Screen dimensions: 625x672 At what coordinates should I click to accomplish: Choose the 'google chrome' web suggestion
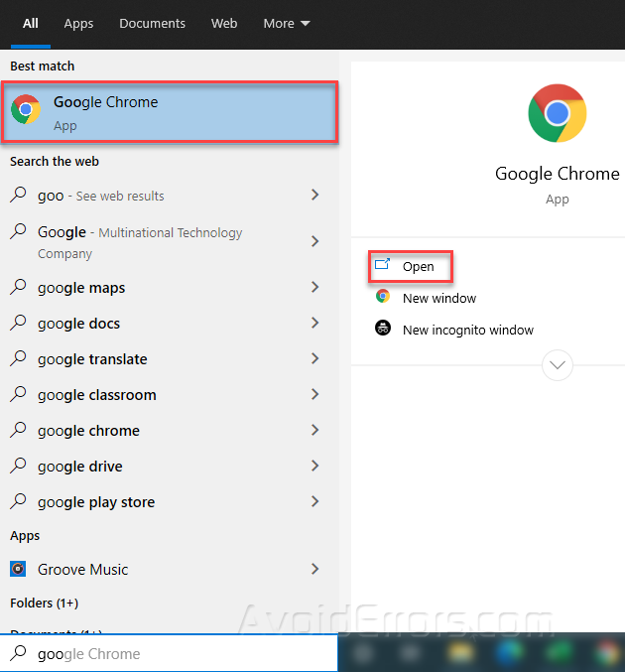(170, 430)
